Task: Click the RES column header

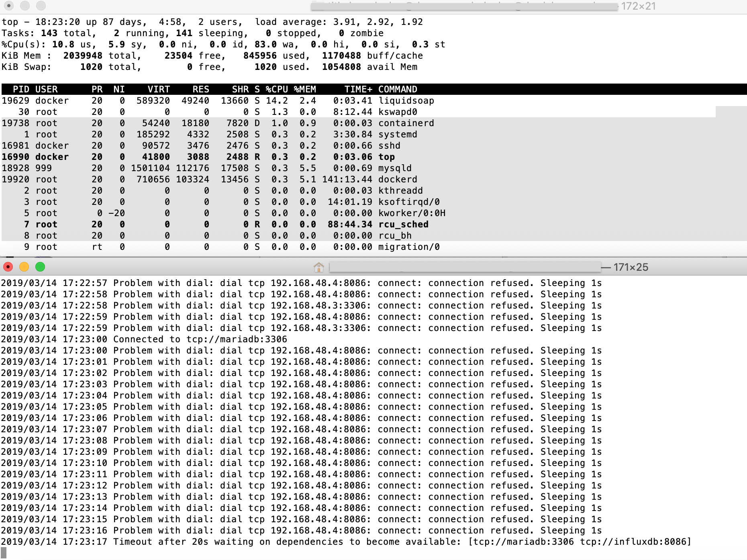Action: click(201, 89)
